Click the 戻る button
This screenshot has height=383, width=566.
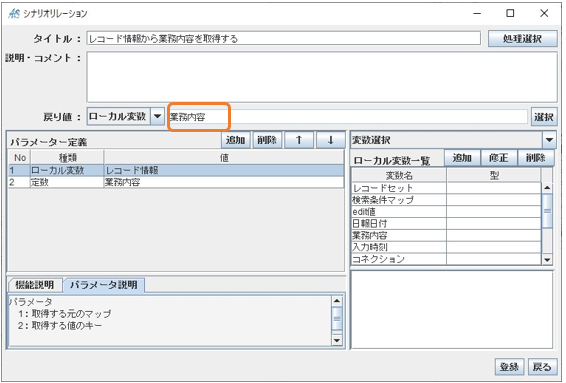click(542, 367)
